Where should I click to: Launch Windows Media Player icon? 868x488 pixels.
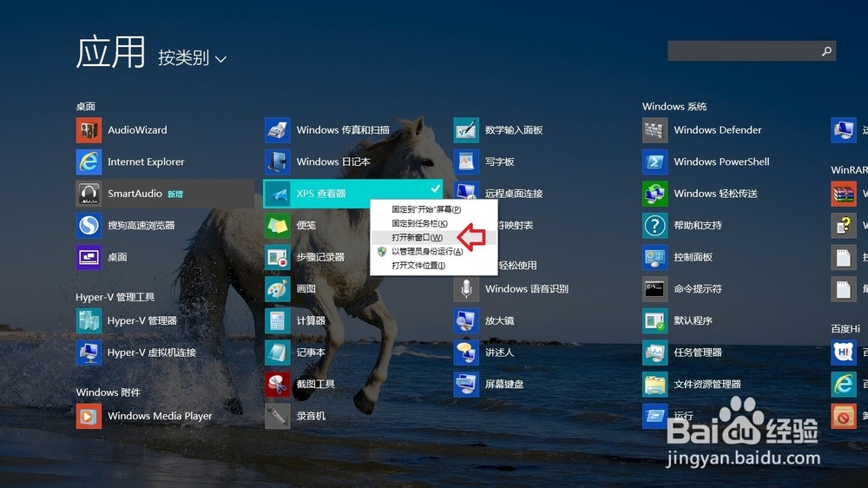pyautogui.click(x=89, y=416)
